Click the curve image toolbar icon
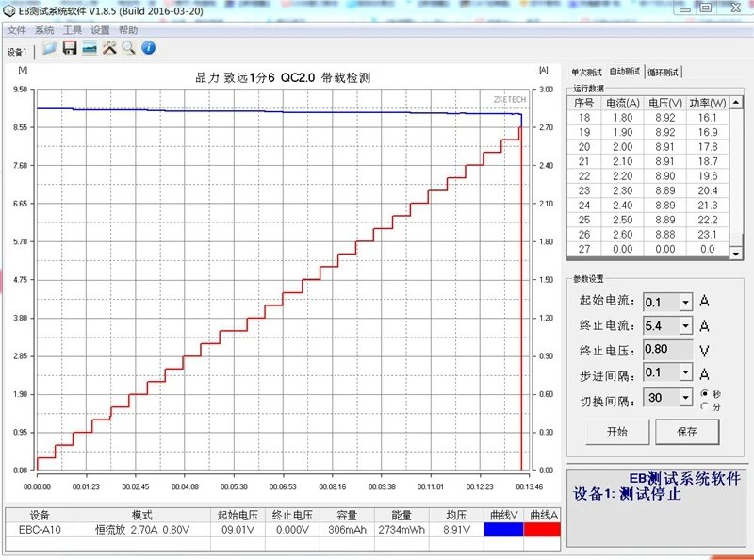The image size is (754, 560). [90, 48]
